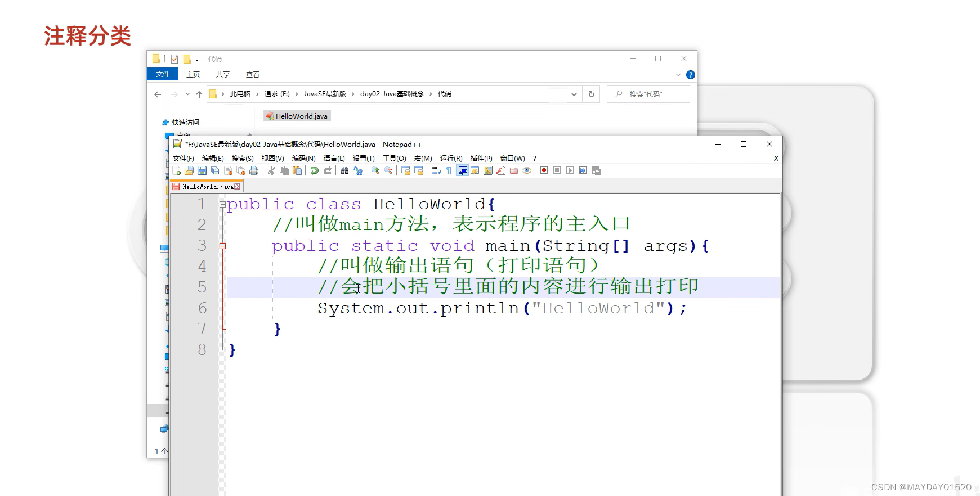Screen dimensions: 980x496
Task: Toggle synchronized vertical scrolling icon
Action: [x=406, y=170]
